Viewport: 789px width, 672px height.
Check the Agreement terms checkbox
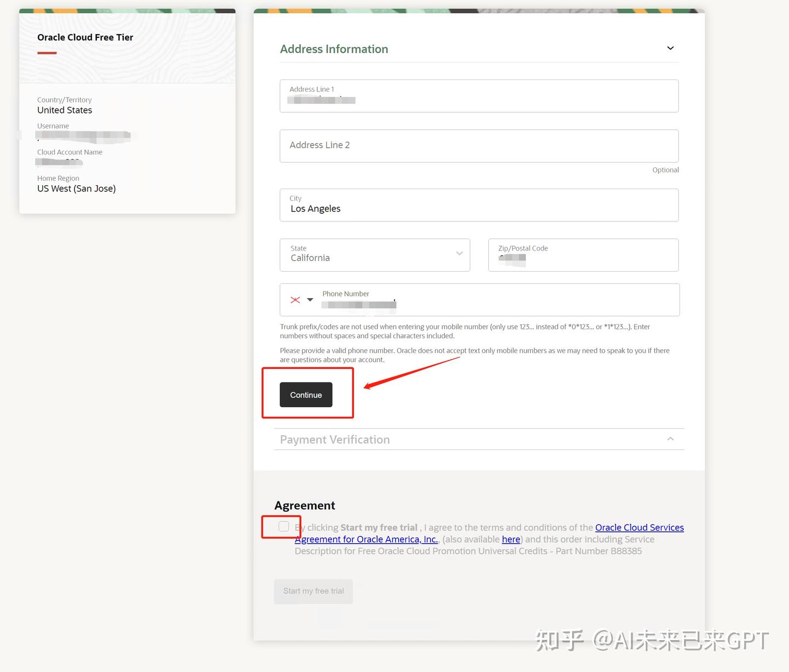click(x=284, y=526)
